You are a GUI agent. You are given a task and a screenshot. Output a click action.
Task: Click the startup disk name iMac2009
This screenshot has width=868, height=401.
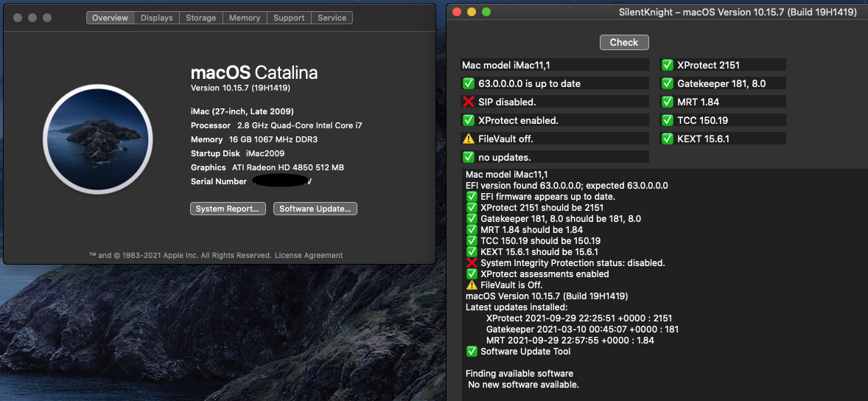[x=265, y=153]
